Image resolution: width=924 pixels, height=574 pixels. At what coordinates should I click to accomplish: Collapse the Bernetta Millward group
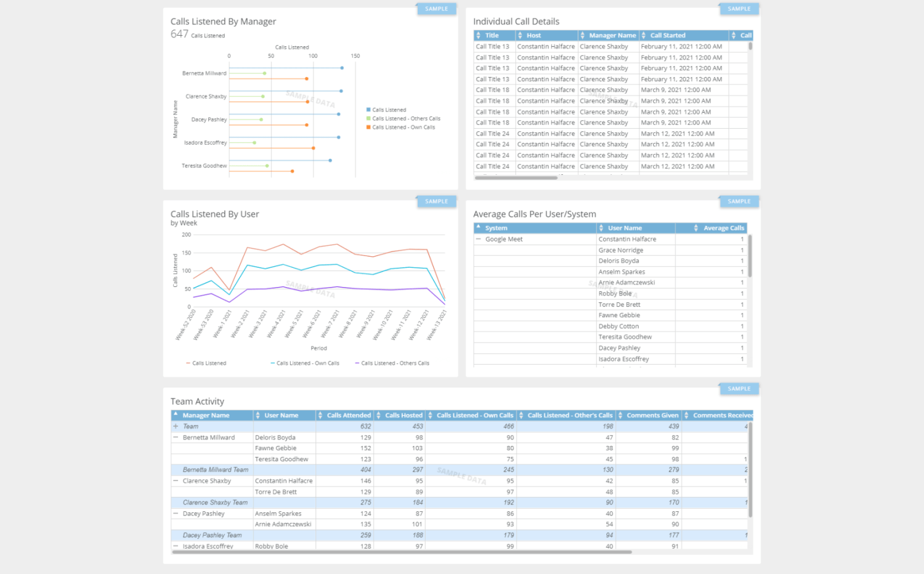point(176,437)
